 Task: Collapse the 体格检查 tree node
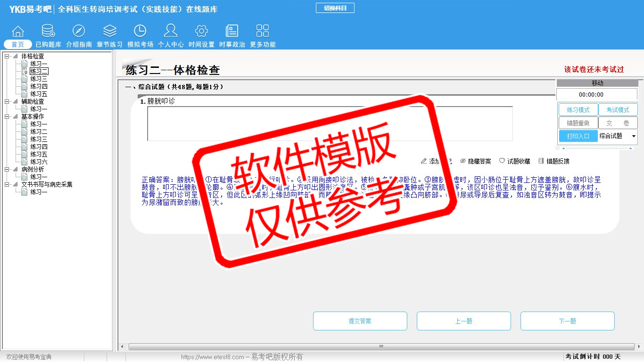pos(7,56)
